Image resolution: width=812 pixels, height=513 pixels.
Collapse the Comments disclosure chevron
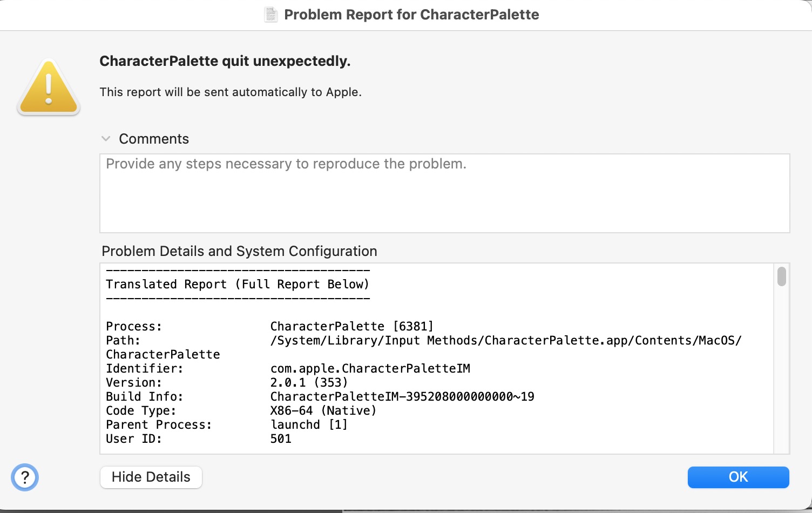coord(106,139)
